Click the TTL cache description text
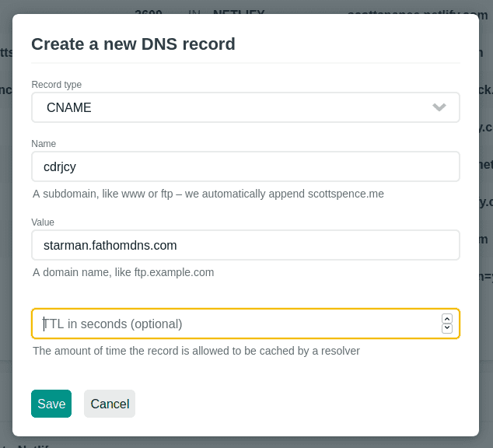This screenshot has height=448, width=493. point(196,351)
